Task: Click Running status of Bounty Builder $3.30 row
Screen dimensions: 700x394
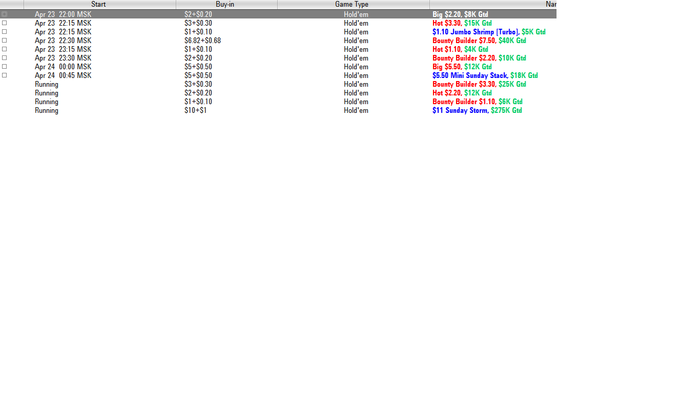Action: 46,84
